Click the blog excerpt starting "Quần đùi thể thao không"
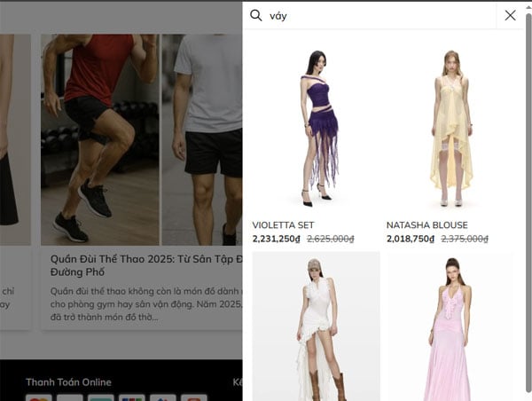532x401 pixels. coord(146,304)
